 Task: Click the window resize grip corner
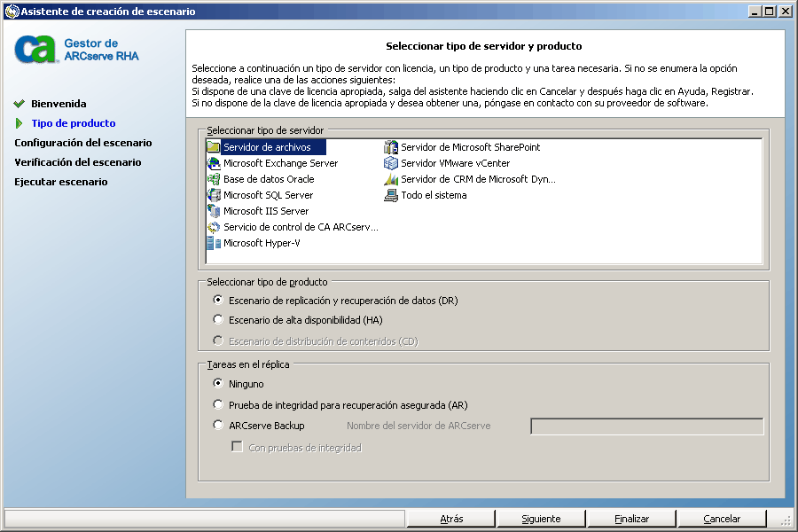click(x=786, y=520)
